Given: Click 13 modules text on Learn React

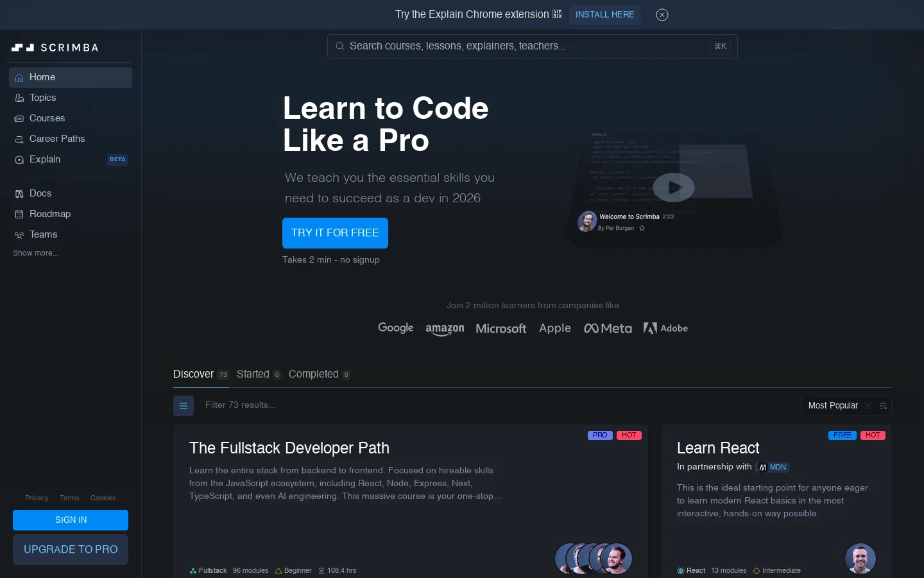Looking at the screenshot, I should [x=729, y=570].
